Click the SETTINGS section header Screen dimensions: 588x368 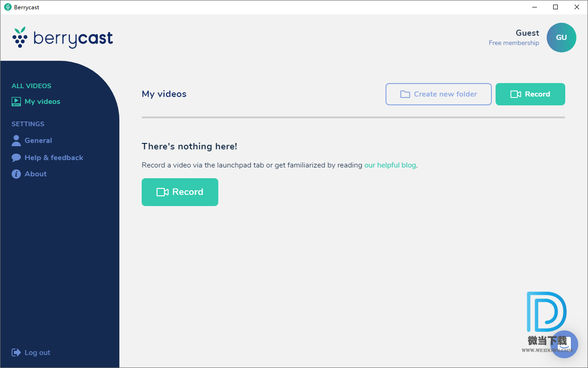pos(28,124)
